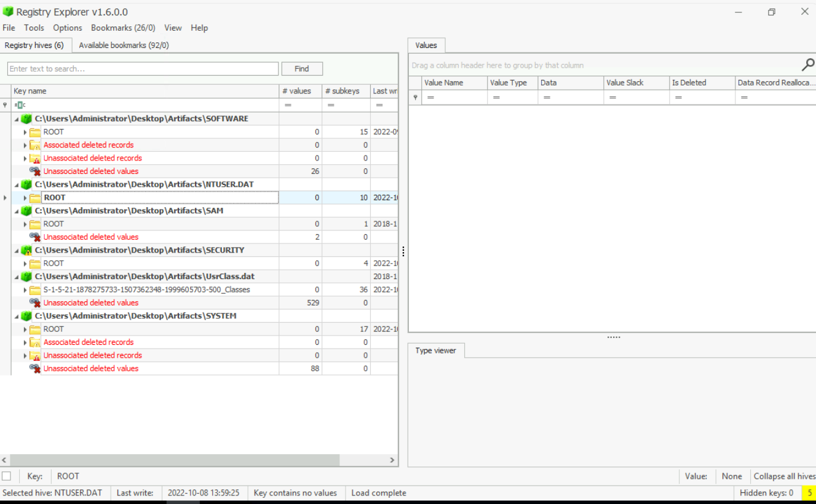Expand ROOT under the SYSTEM hive
The height and width of the screenshot is (504, 816).
coord(25,329)
